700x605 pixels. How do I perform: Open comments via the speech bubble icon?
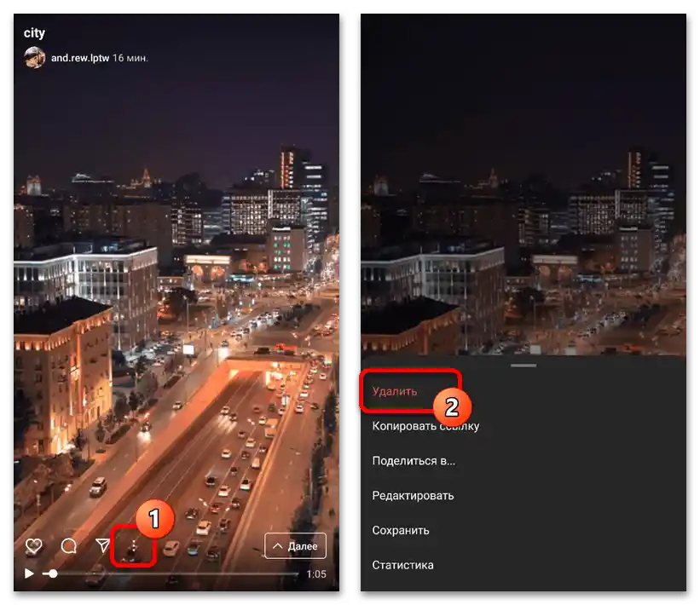pos(69,545)
